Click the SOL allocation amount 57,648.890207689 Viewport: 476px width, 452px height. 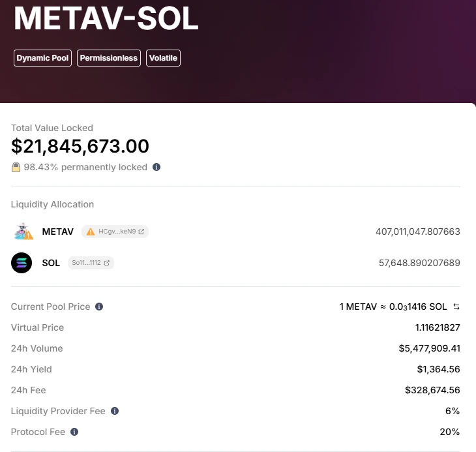[x=419, y=263]
